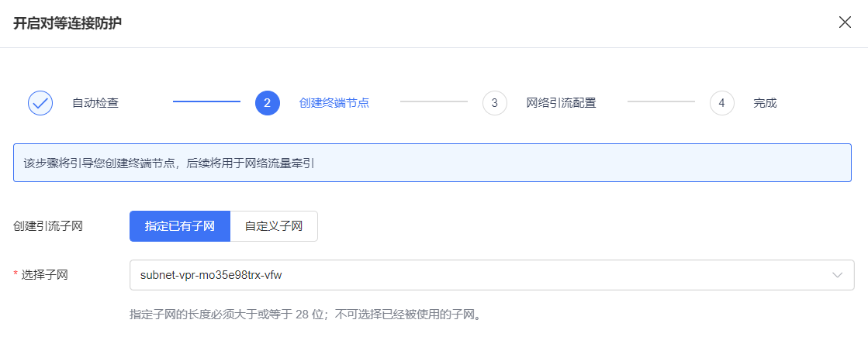Click the blue progress line after 自动检查
Image resolution: width=868 pixels, height=337 pixels.
click(206, 101)
